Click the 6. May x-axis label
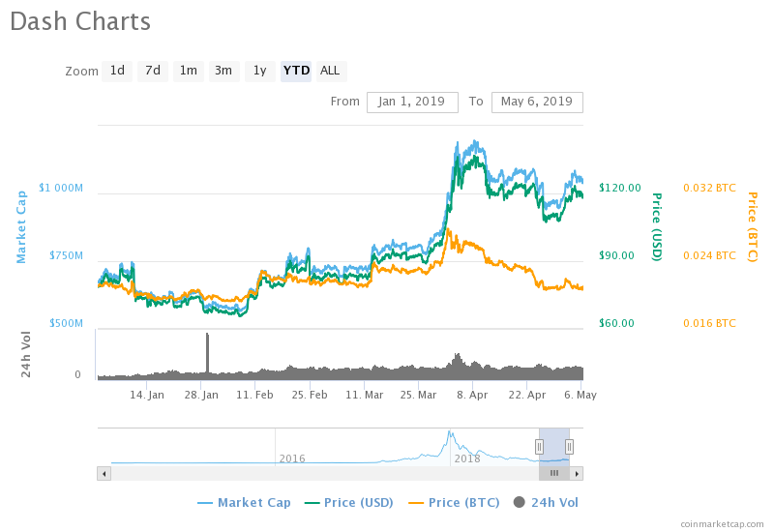This screenshot has width=774, height=532. pos(580,396)
